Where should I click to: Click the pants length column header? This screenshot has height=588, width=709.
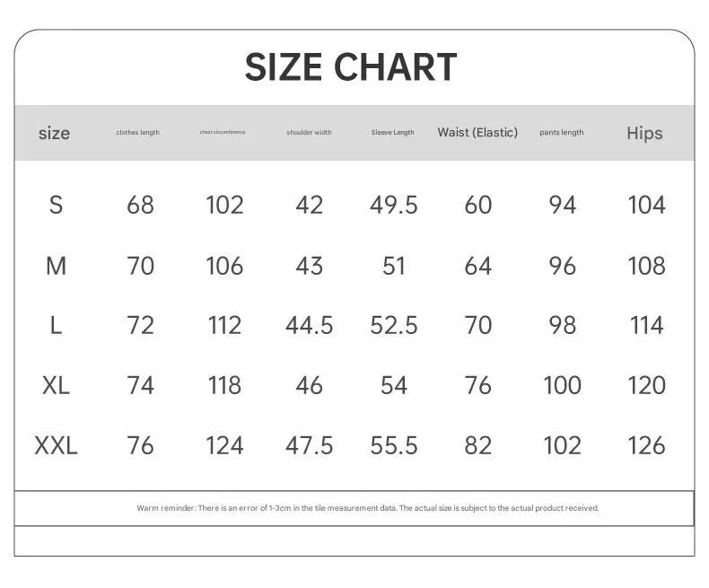tap(562, 133)
